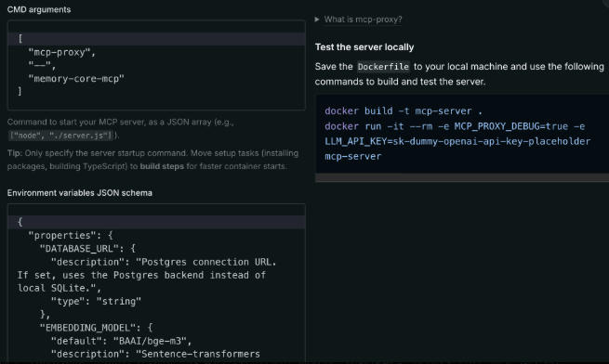Click the 'local SQLite.",' line in schema

click(59, 289)
